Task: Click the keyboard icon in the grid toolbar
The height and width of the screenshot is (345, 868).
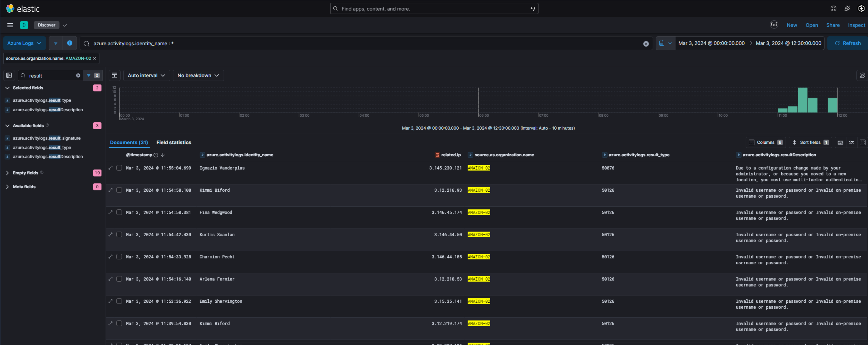Action: pyautogui.click(x=840, y=143)
